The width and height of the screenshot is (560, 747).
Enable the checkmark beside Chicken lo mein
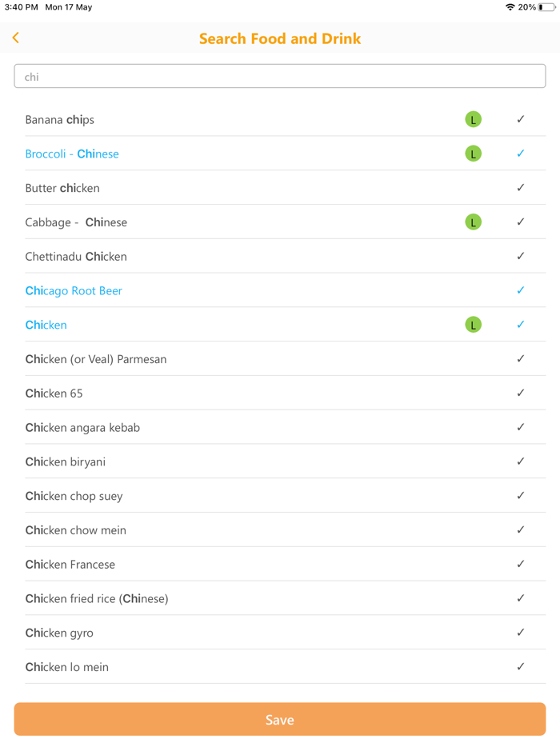click(521, 666)
